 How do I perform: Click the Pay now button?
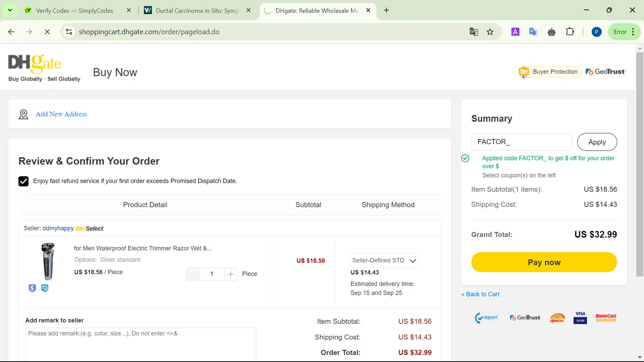tap(544, 262)
